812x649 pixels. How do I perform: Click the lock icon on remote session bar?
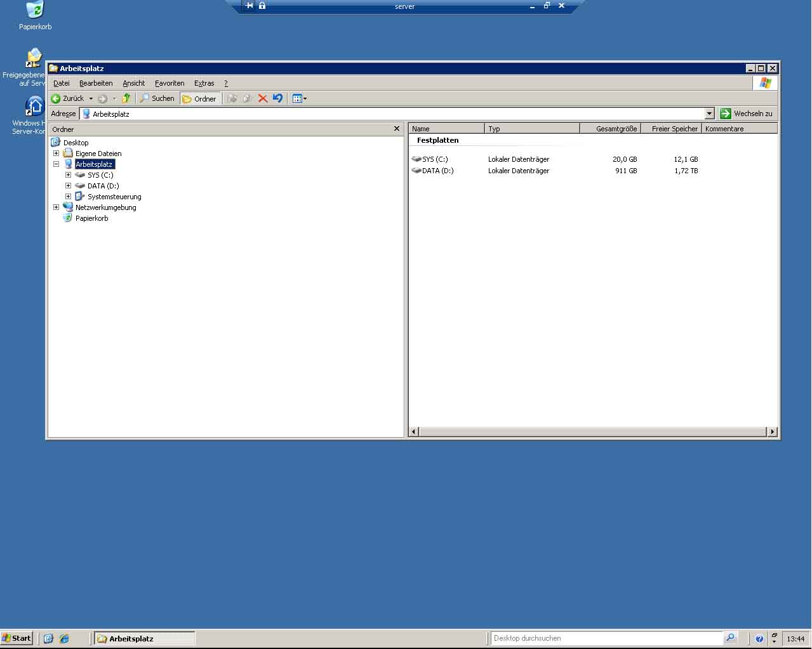point(262,6)
